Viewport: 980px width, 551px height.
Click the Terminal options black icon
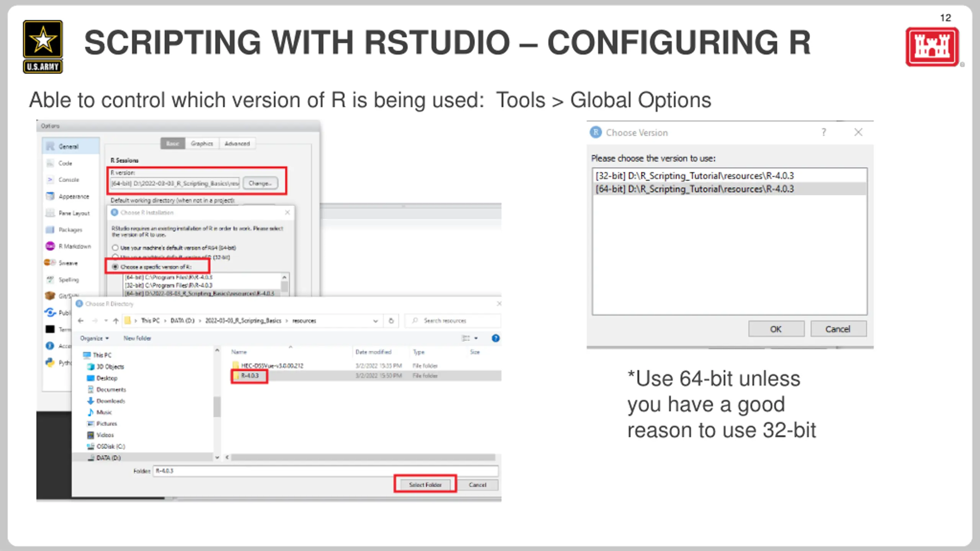[50, 329]
